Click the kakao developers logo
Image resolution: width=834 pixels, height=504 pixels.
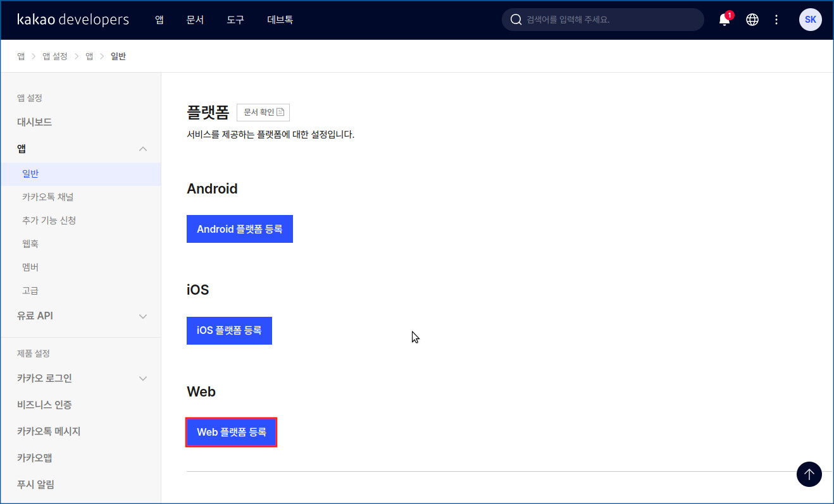[x=73, y=20]
